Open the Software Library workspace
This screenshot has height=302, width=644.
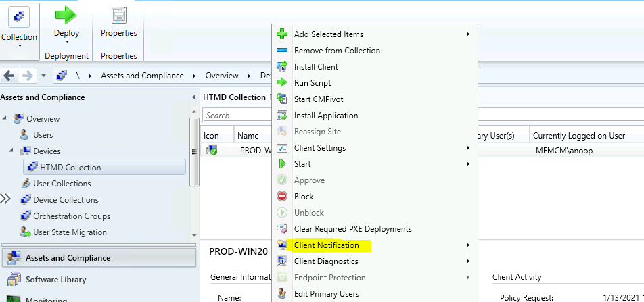[55, 280]
